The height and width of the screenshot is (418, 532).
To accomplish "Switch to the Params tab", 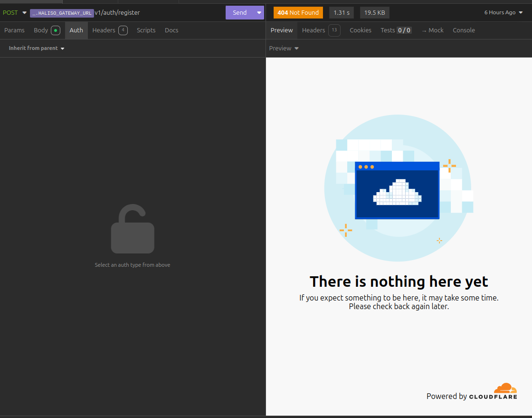I will [14, 30].
